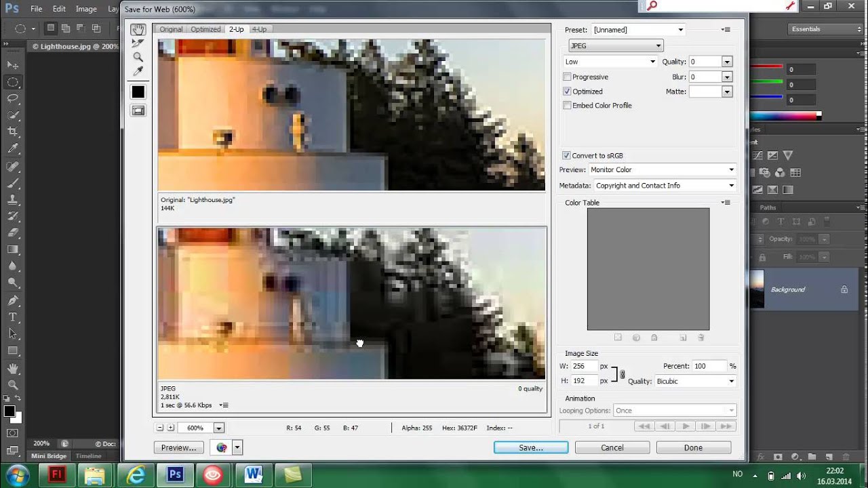Click the Percent input field
Image resolution: width=868 pixels, height=488 pixels.
tap(709, 366)
